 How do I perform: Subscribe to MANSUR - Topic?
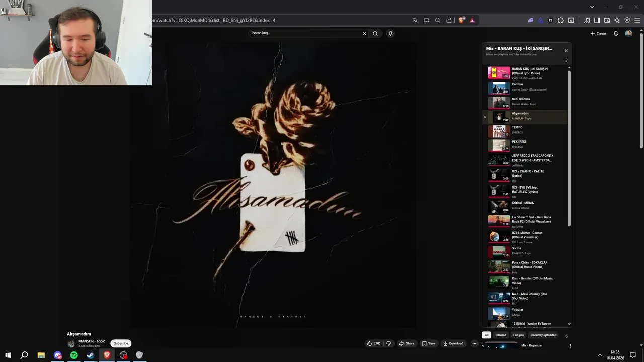[121, 343]
